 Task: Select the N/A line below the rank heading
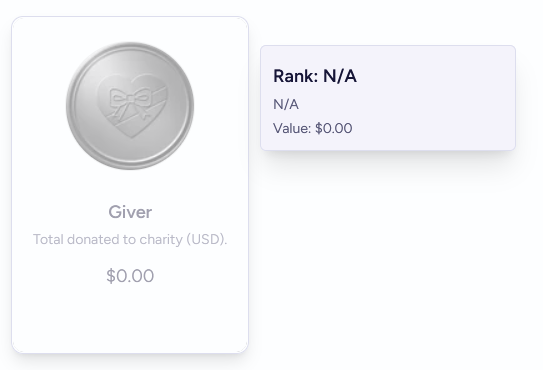tap(286, 104)
